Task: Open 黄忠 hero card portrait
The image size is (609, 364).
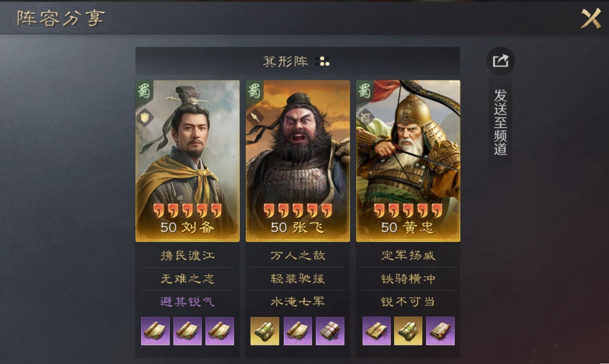Action: (x=408, y=161)
